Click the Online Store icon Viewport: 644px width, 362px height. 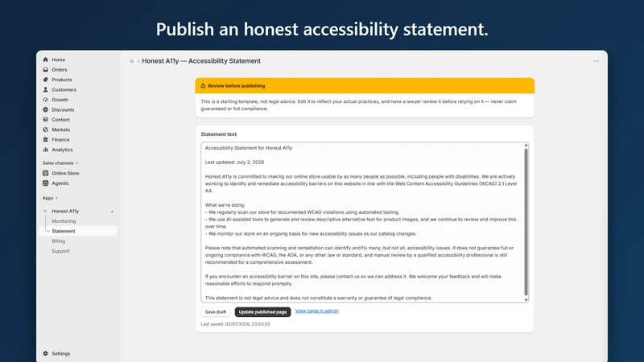[46, 173]
